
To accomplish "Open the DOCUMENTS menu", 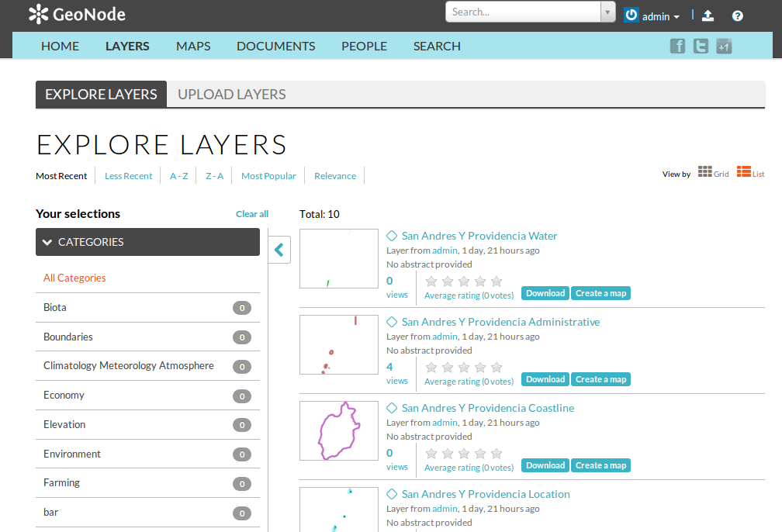I will pos(276,46).
